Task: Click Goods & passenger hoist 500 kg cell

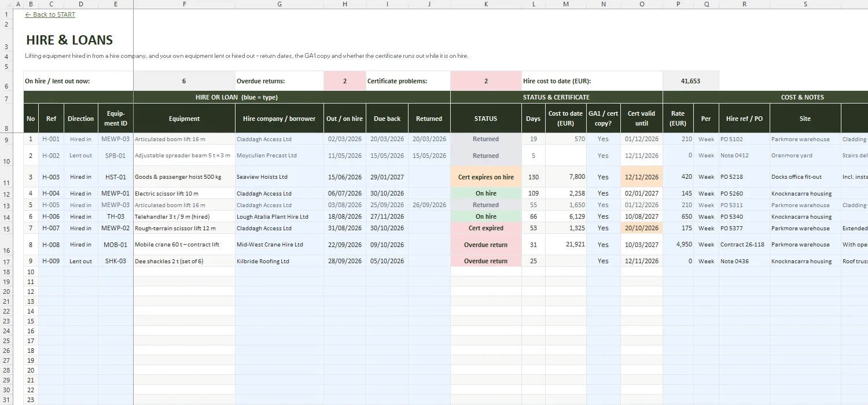Action: (x=184, y=177)
